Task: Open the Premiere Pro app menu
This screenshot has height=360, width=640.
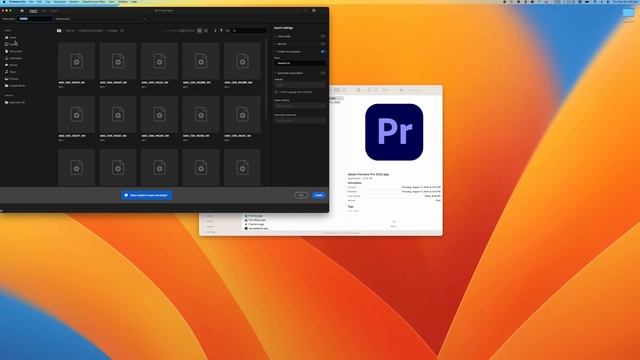Action: (x=17, y=2)
